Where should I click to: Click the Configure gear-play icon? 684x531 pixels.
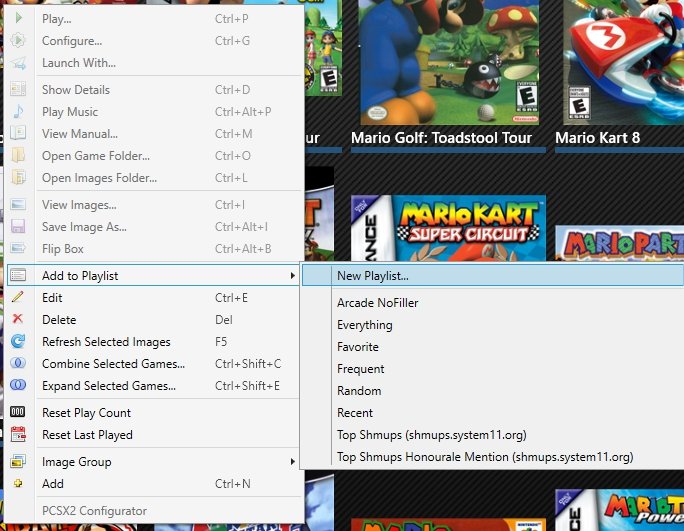18,40
